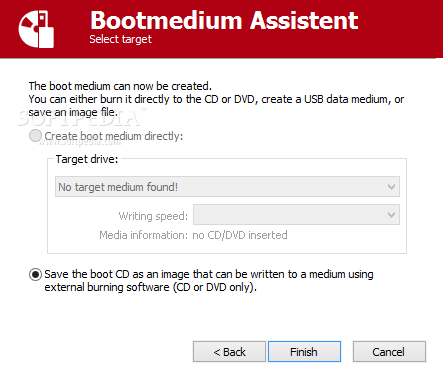Click the Save the boot CD description text
The height and width of the screenshot is (379, 443).
click(x=209, y=281)
